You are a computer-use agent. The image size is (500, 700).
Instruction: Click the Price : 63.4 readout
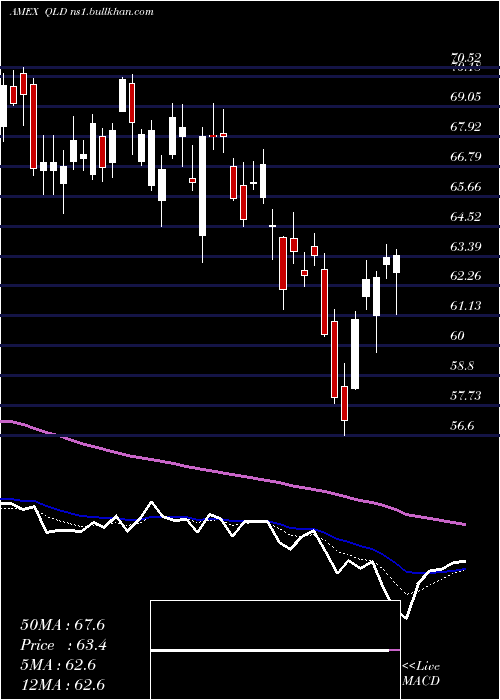point(63,645)
